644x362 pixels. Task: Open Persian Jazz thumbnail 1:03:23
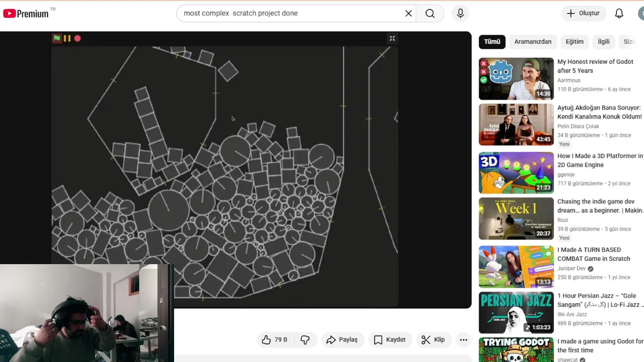pyautogui.click(x=516, y=313)
